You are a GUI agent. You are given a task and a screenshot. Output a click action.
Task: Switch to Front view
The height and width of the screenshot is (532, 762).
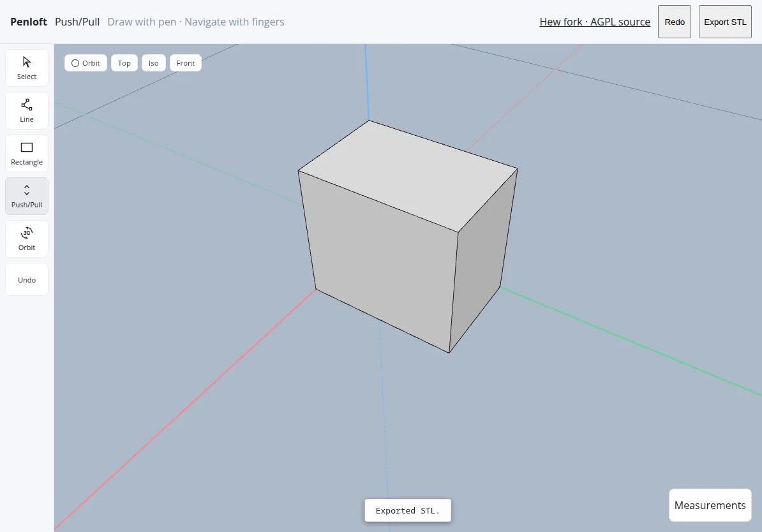tap(186, 63)
